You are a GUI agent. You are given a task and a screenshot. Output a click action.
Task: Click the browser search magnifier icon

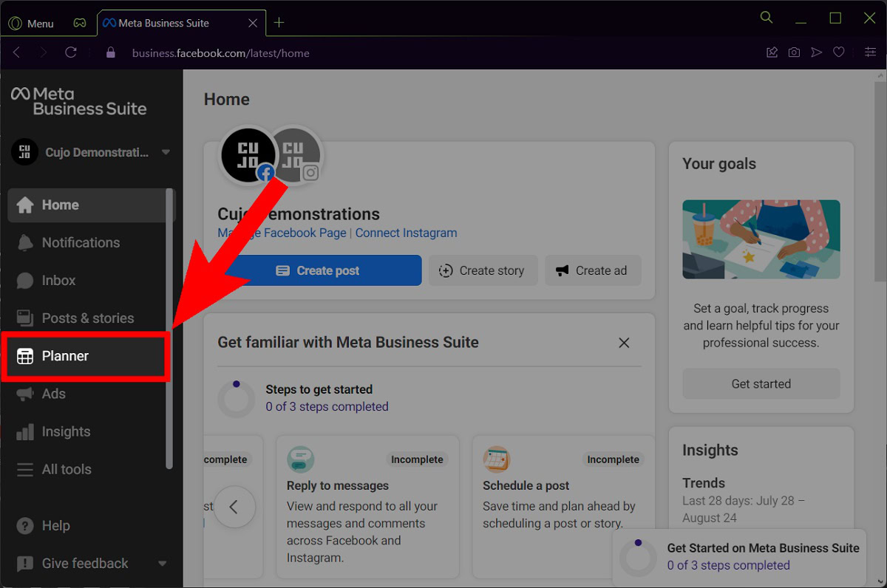pyautogui.click(x=767, y=18)
